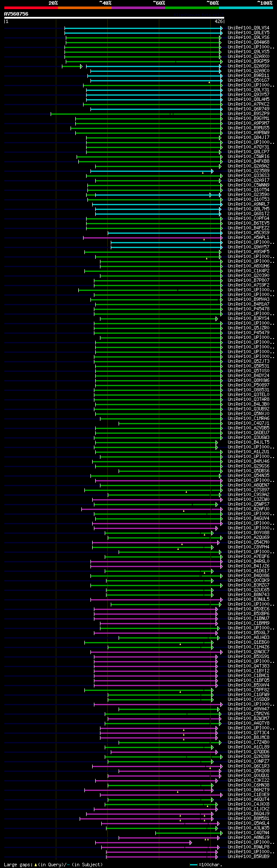Click label UniRef100_B6H2T9
The height and width of the screenshot is (868, 277).
[x=248, y=790]
